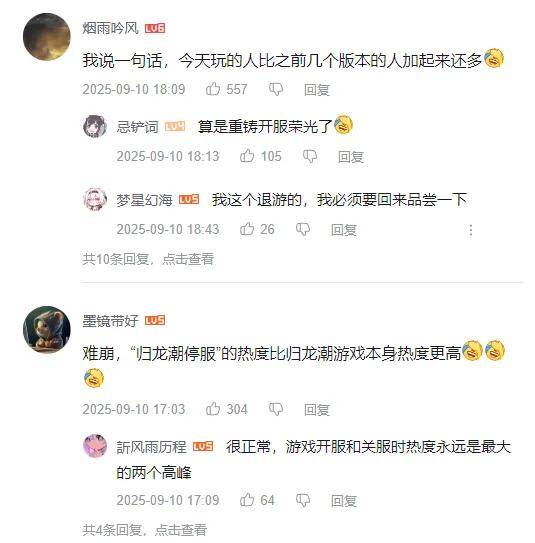The image size is (535, 543).
Task: Expand the 共4条回复 replies thread
Action: coord(145,530)
